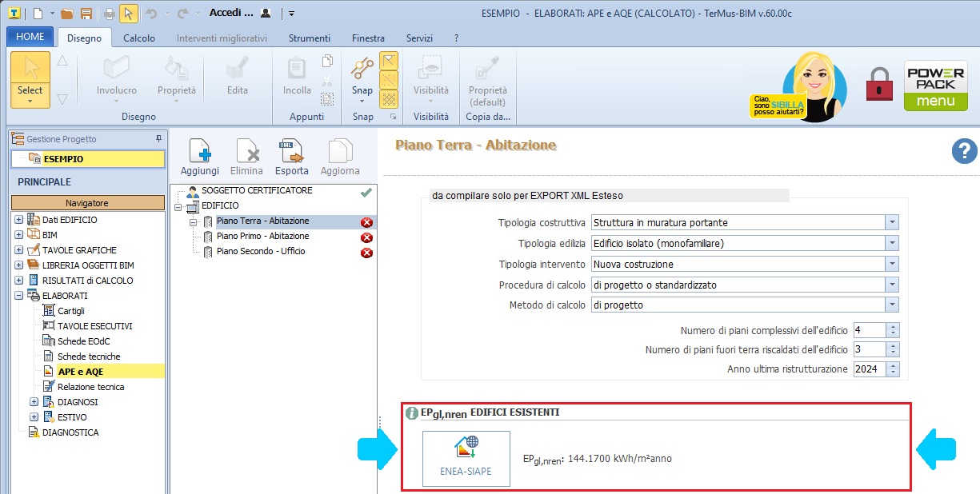The width and height of the screenshot is (980, 494).
Task: Click the Aggiungi icon
Action: tap(199, 157)
